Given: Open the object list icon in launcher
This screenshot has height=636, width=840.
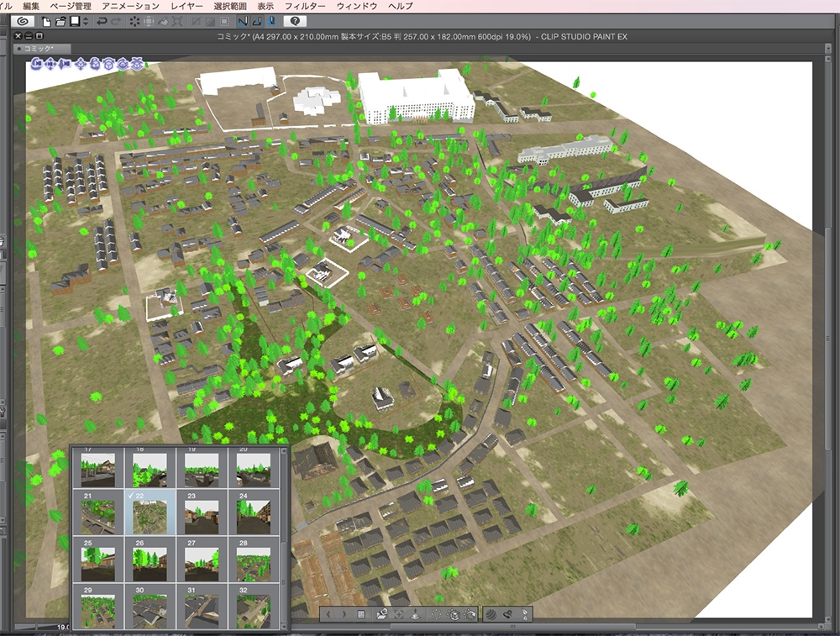Looking at the screenshot, I should pyautogui.click(x=361, y=614).
